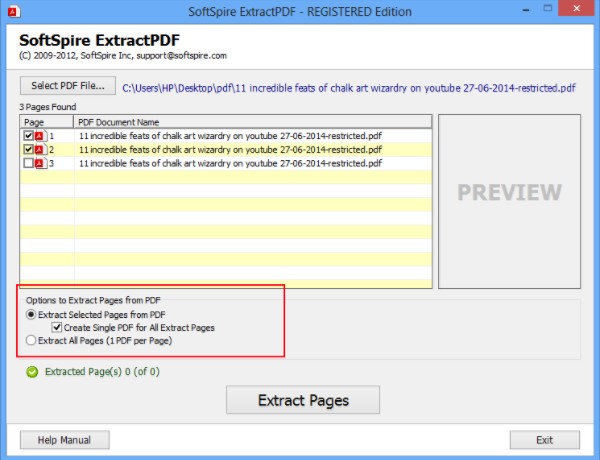Select Extract All Pages radio option
600x460 pixels.
coord(31,340)
